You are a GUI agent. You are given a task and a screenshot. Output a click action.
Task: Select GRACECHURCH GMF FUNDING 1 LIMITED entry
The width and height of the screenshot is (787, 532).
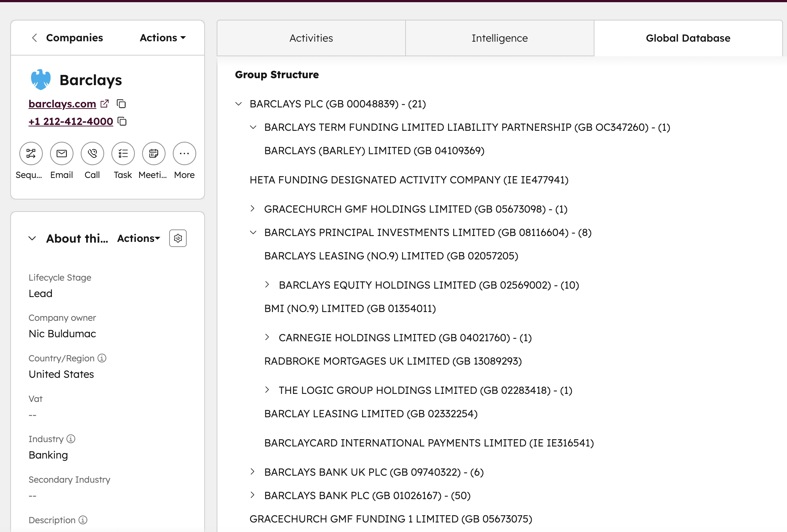pyautogui.click(x=391, y=519)
